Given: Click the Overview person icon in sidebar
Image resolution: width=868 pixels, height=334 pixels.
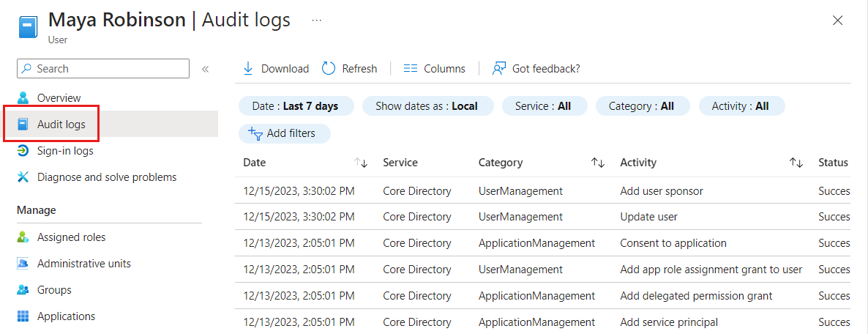Looking at the screenshot, I should click(x=24, y=97).
